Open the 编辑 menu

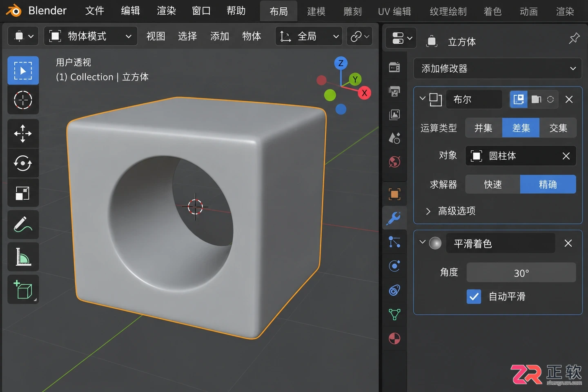pyautogui.click(x=131, y=11)
